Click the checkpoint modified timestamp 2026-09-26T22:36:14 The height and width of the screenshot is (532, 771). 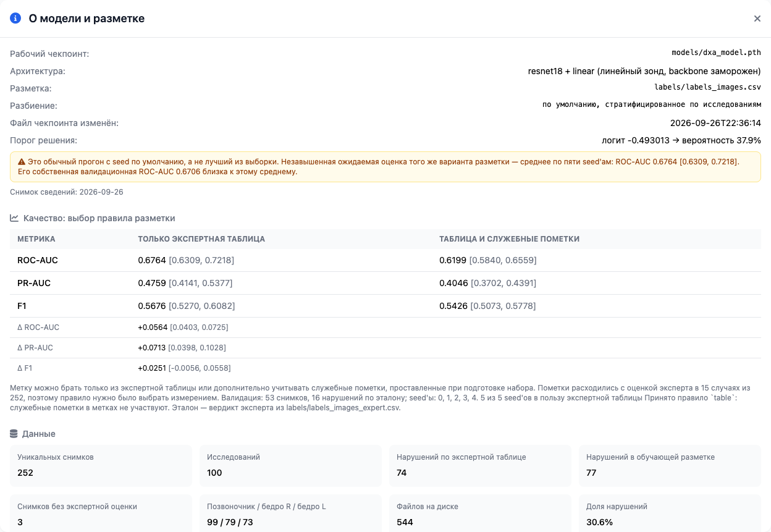click(715, 123)
